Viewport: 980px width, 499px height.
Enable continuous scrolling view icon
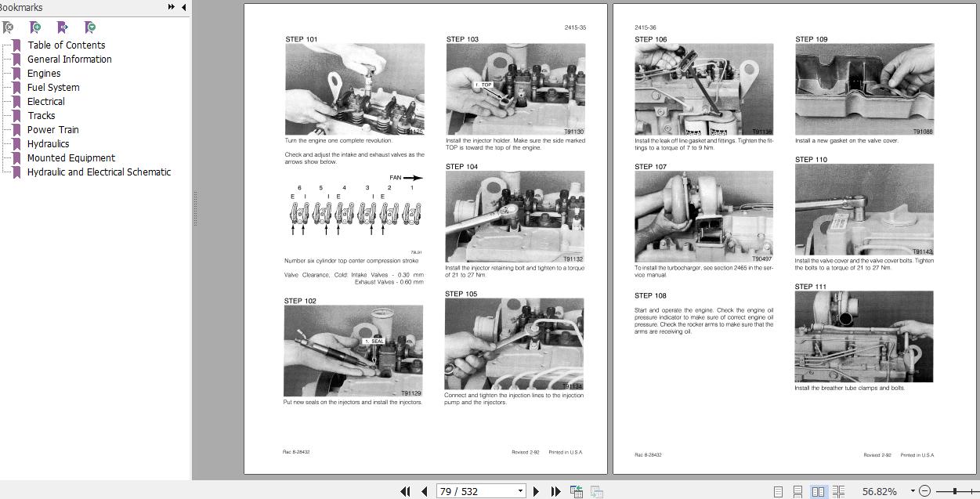[x=798, y=491]
